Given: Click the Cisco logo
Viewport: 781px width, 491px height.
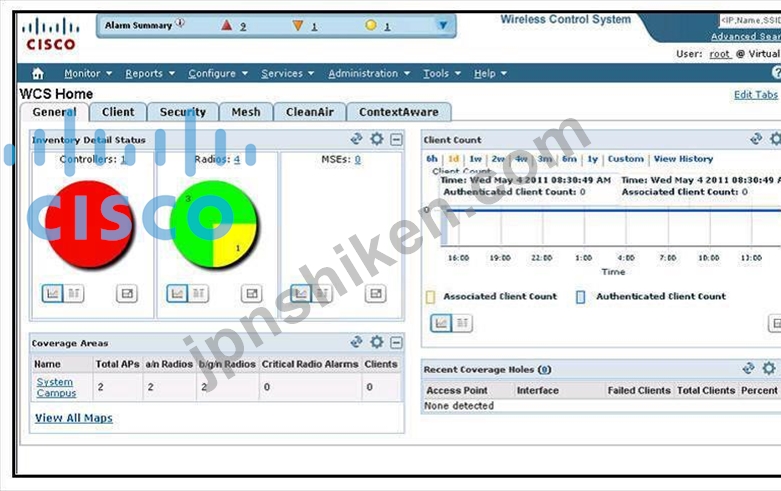Looking at the screenshot, I should [50, 34].
